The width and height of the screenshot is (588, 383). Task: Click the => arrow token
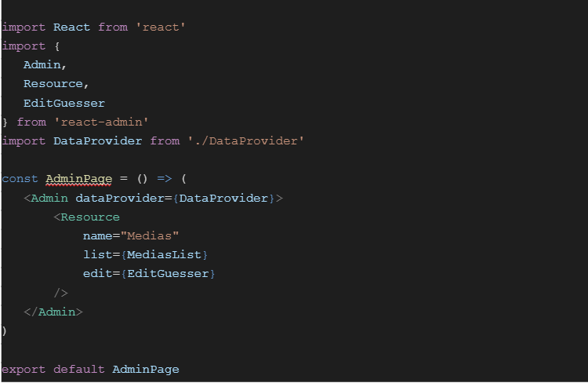tap(164, 179)
